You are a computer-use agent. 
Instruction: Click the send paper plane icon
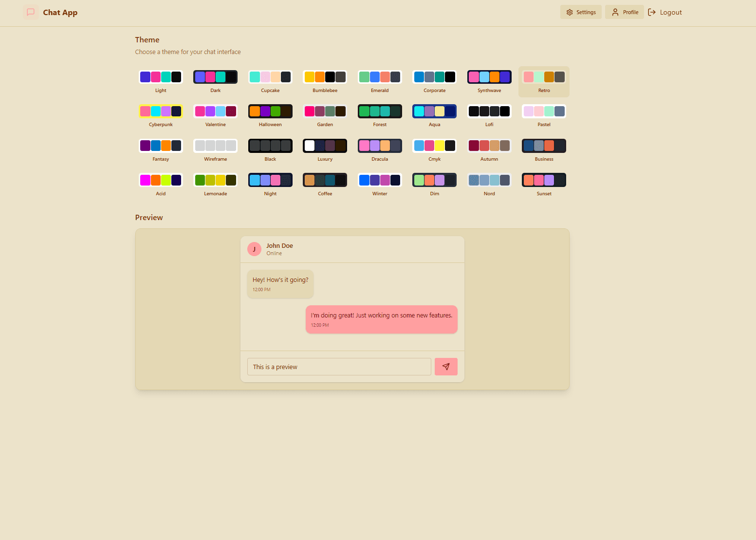click(x=446, y=366)
